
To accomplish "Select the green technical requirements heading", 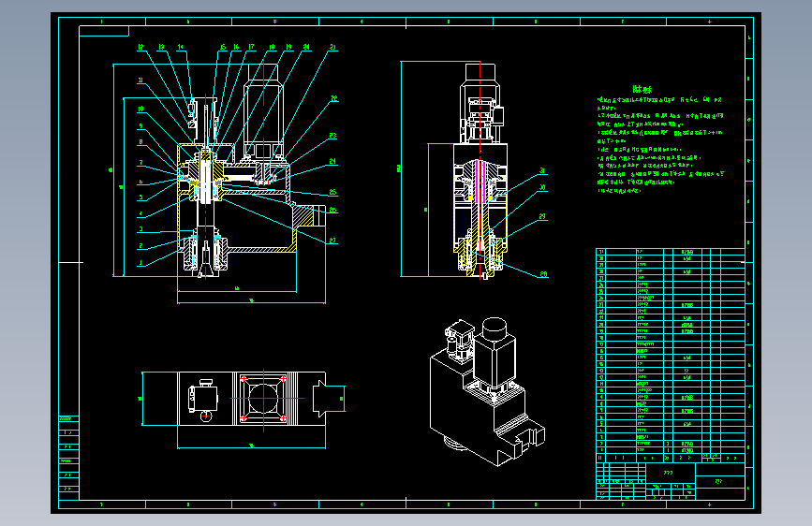I will click(642, 90).
